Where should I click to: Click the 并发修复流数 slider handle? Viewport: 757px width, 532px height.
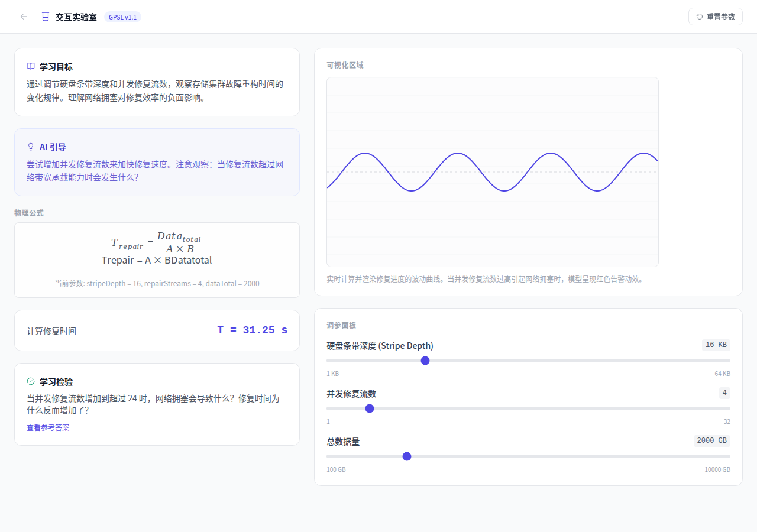point(370,408)
